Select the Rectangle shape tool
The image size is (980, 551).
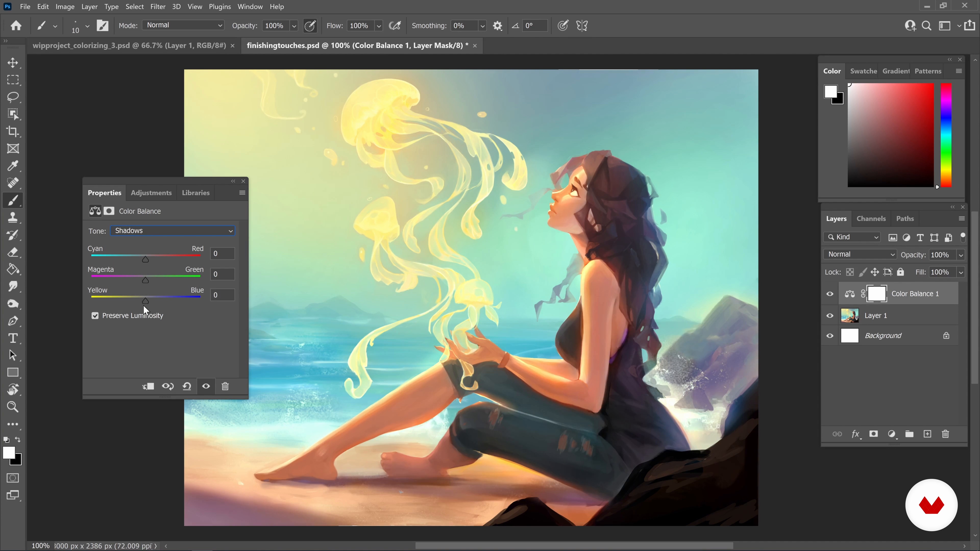coord(13,373)
